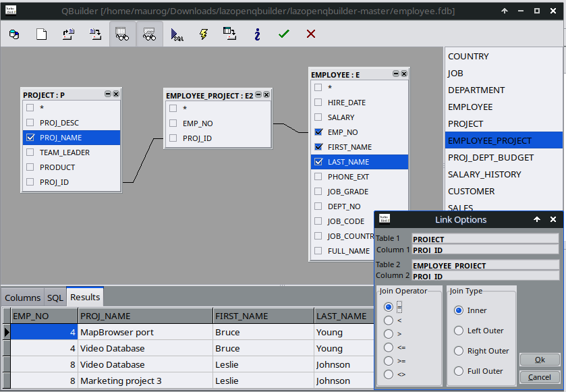The width and height of the screenshot is (566, 392).
Task: Select the not-equal (<>) join operator
Action: click(x=389, y=374)
